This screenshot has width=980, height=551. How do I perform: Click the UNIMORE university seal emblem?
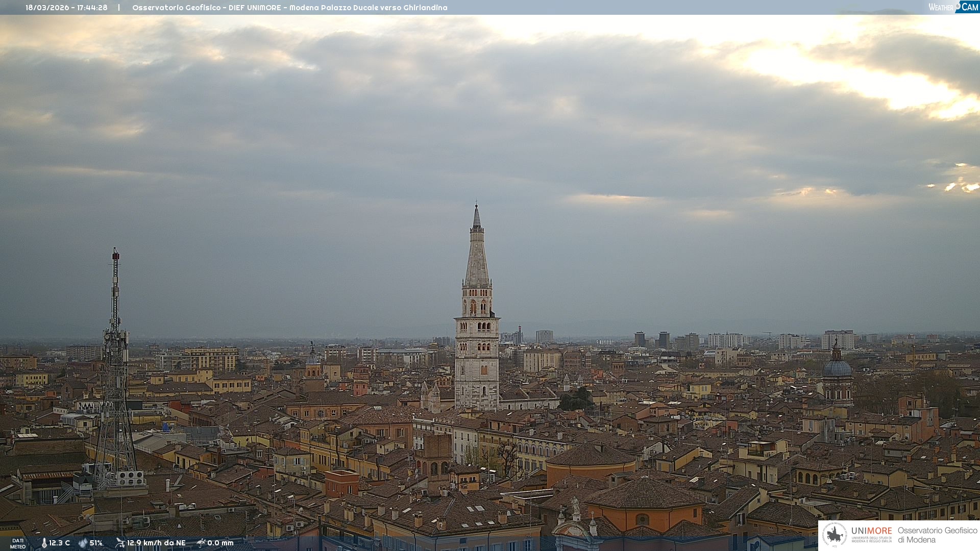[835, 535]
